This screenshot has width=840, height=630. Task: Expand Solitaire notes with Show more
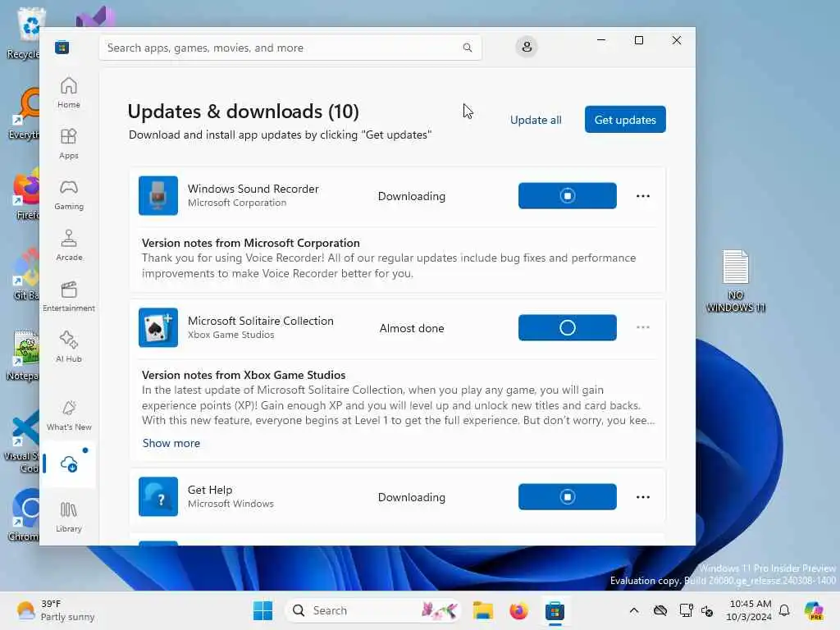[171, 443]
